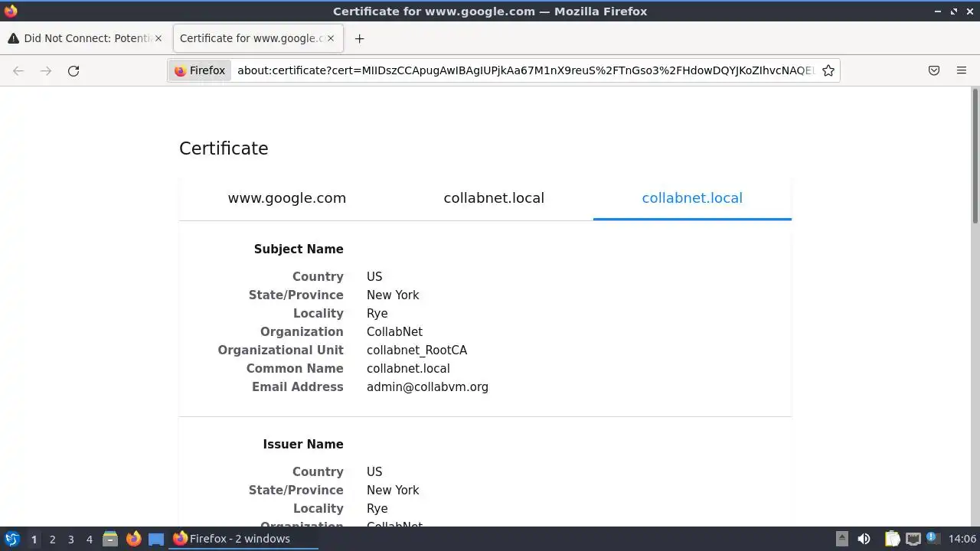This screenshot has height=551, width=980.
Task: Close the 'Did Not Connect' tab
Action: (x=158, y=38)
